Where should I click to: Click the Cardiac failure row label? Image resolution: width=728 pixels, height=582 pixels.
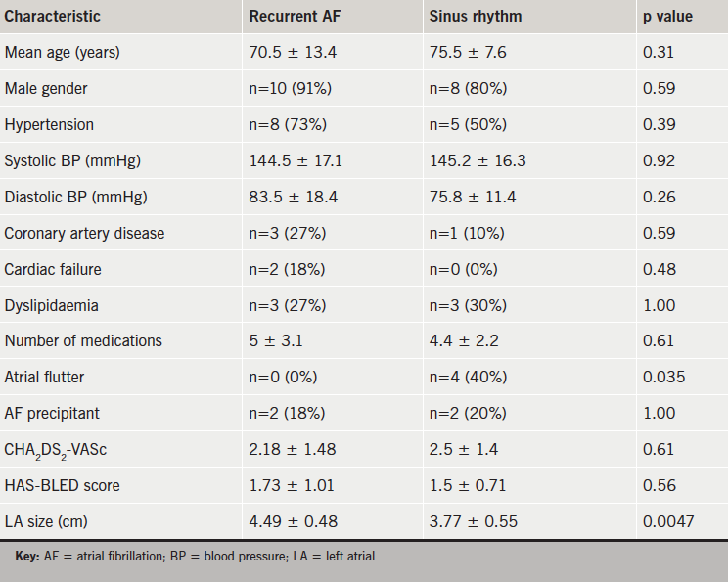(x=53, y=269)
